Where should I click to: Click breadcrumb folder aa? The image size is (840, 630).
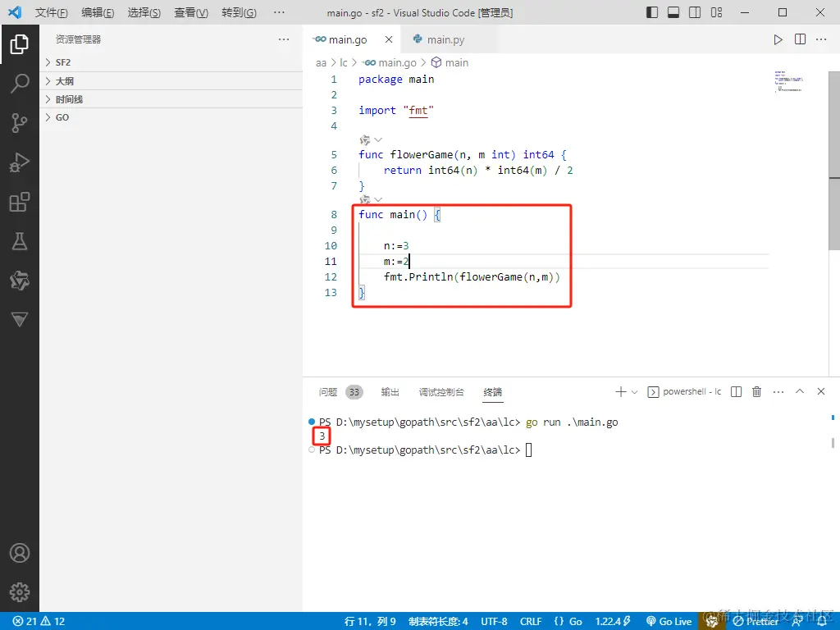(321, 62)
